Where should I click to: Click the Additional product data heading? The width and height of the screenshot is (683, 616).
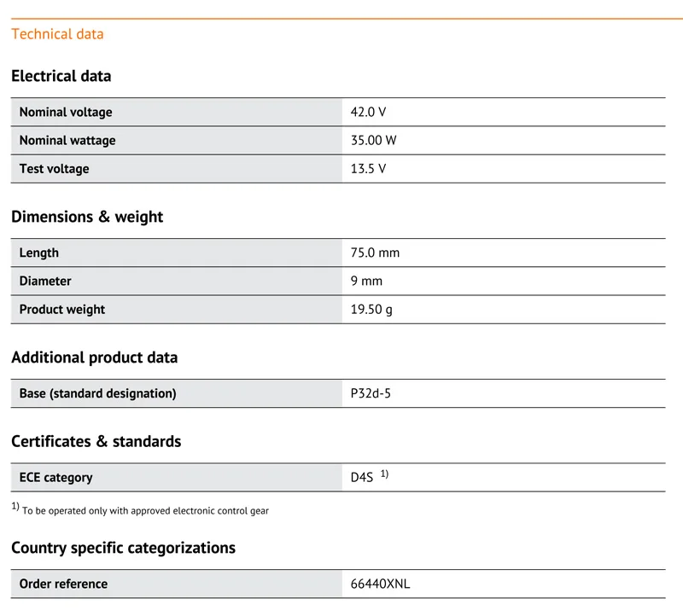pos(95,357)
